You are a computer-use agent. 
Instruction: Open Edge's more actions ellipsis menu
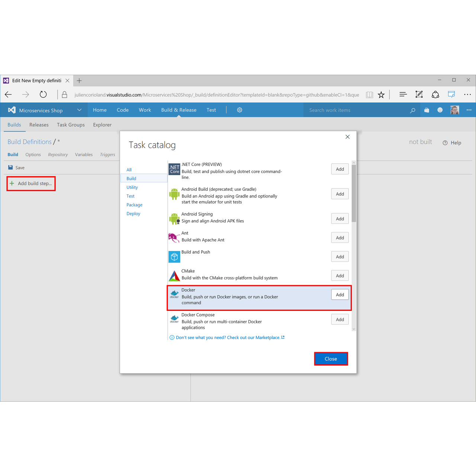467,94
